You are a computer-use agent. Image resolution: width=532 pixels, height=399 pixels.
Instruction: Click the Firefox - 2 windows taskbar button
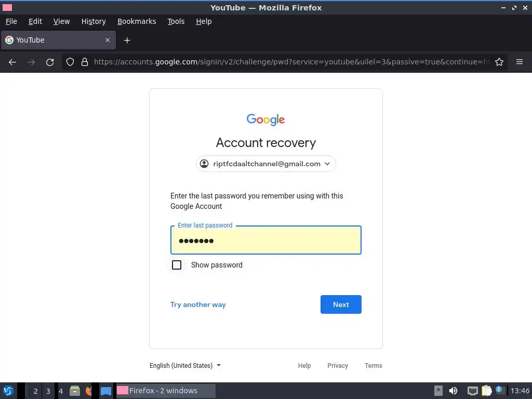pos(166,391)
